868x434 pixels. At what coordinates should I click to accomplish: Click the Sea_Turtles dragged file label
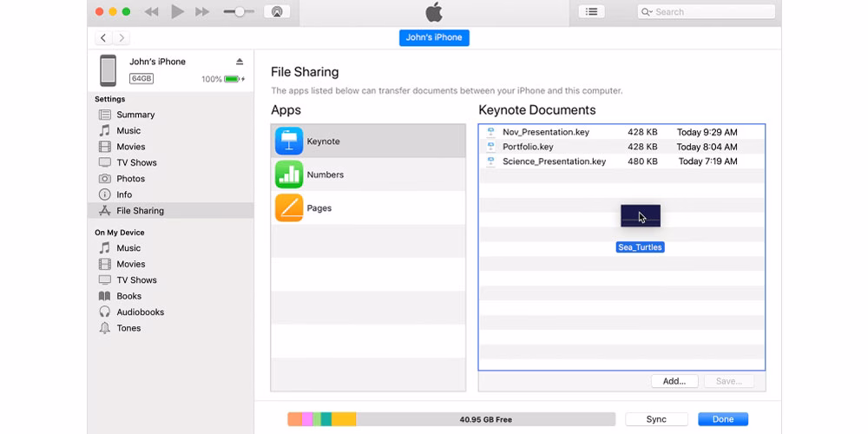[640, 247]
